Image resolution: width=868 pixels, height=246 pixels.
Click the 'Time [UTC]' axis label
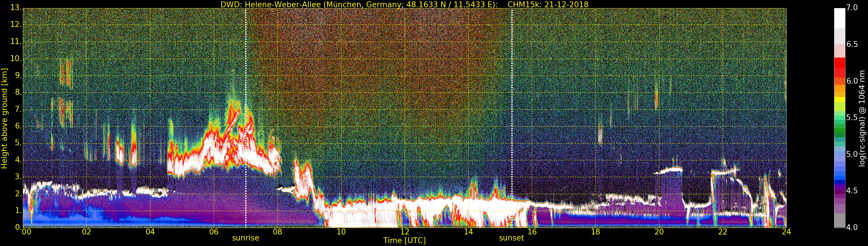404,241
